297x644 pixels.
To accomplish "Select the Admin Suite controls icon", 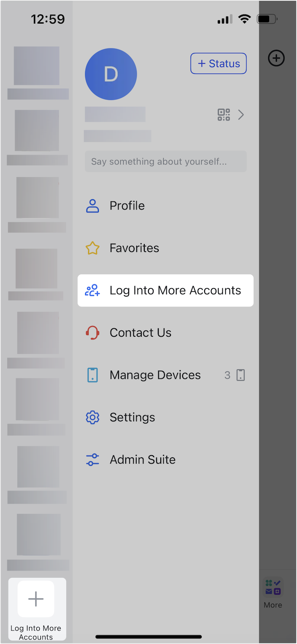I will [x=92, y=459].
